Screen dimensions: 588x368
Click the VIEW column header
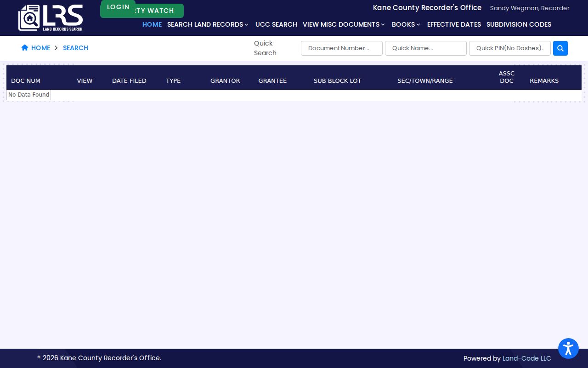(85, 80)
